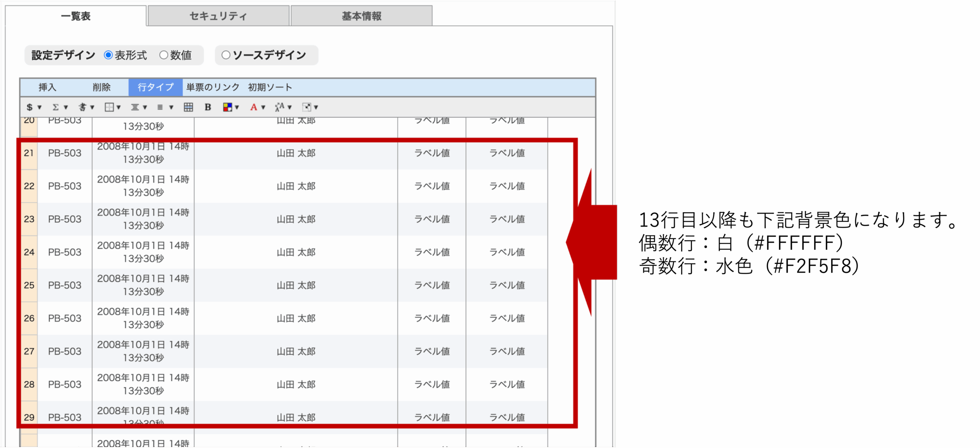980x448 pixels.
Task: Click the first ラベル値 cell in row 25
Action: click(432, 285)
